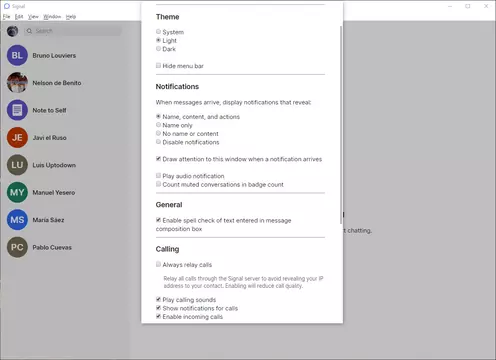
Task: Select Name only notification option
Action: (x=158, y=125)
